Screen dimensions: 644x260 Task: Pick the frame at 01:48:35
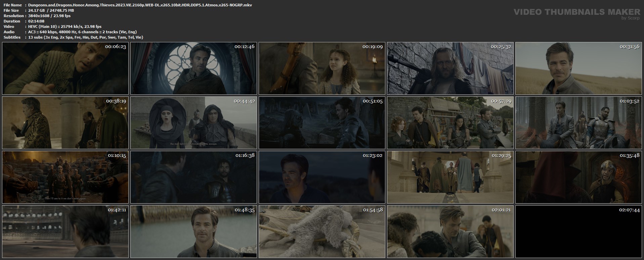point(194,231)
